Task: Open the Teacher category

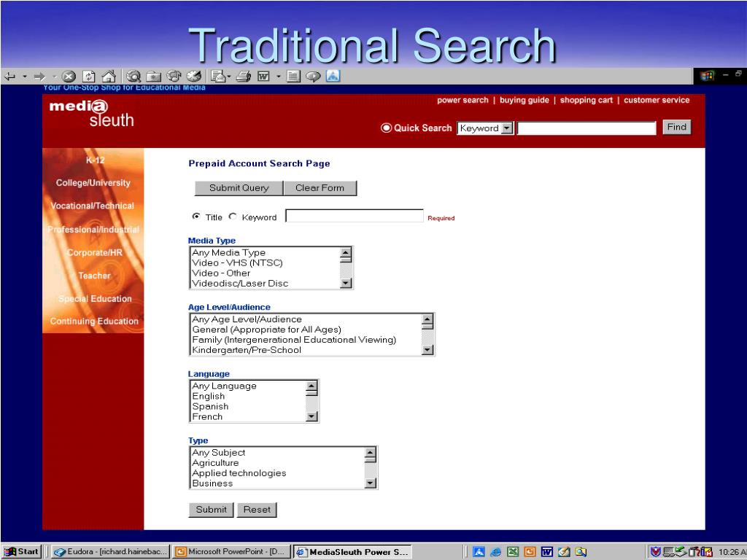Action: pos(94,276)
